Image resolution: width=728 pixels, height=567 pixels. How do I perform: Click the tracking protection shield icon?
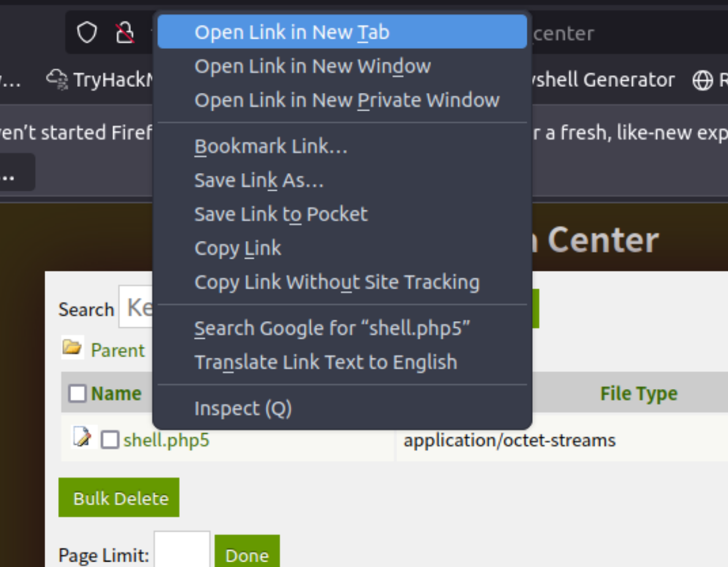click(x=87, y=32)
